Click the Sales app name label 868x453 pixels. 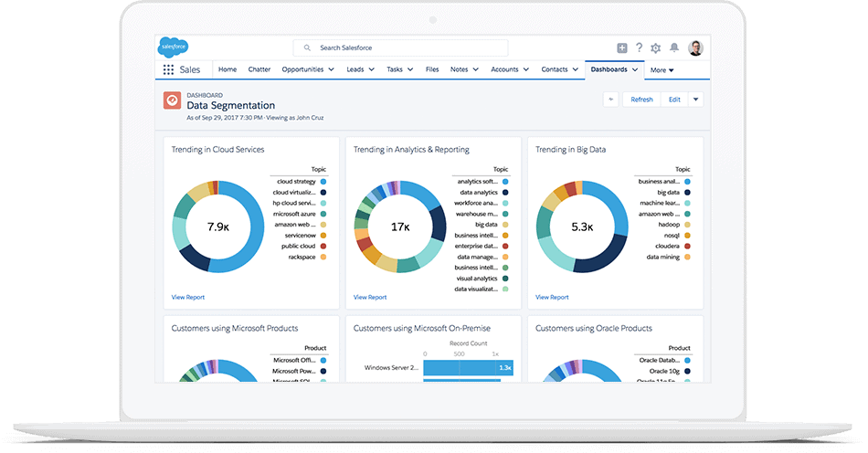[x=190, y=69]
